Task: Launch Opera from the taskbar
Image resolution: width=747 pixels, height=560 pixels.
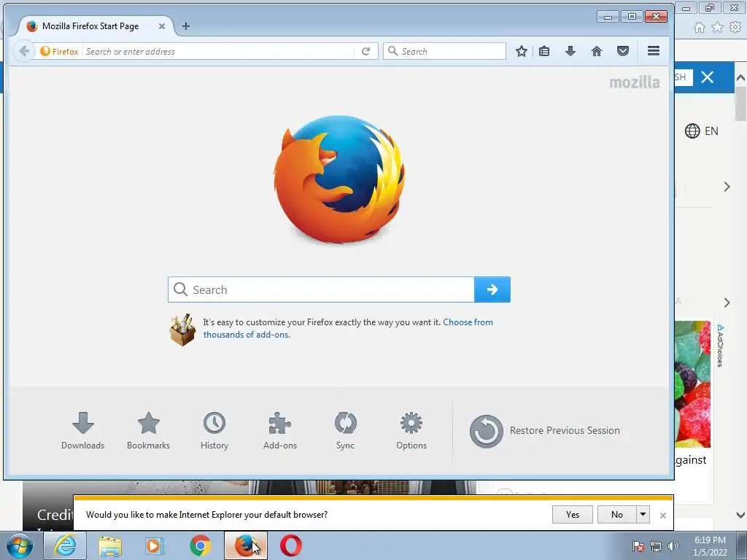Action: click(x=290, y=545)
